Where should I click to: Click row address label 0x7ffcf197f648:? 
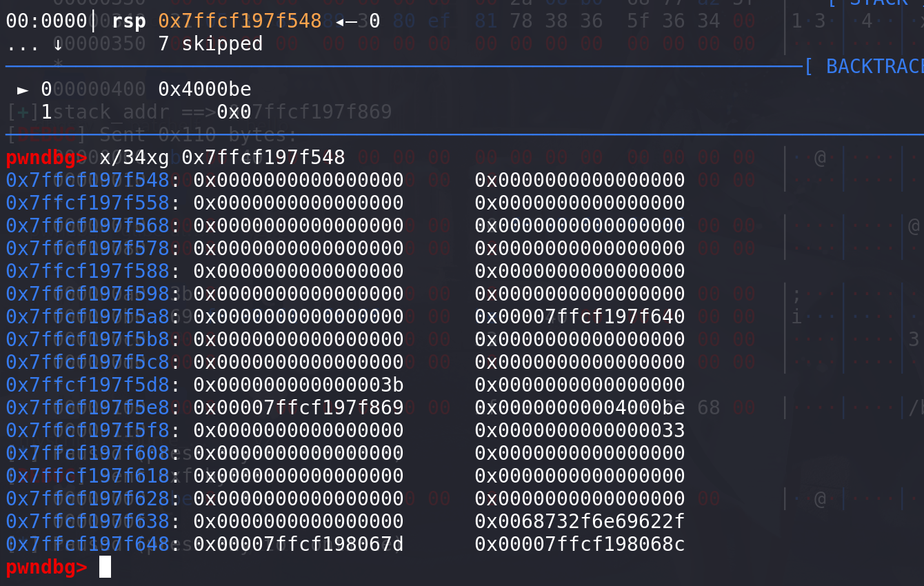(x=93, y=545)
